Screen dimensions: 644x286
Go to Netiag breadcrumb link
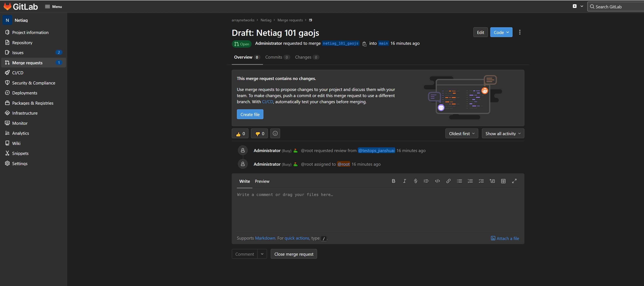(x=266, y=20)
